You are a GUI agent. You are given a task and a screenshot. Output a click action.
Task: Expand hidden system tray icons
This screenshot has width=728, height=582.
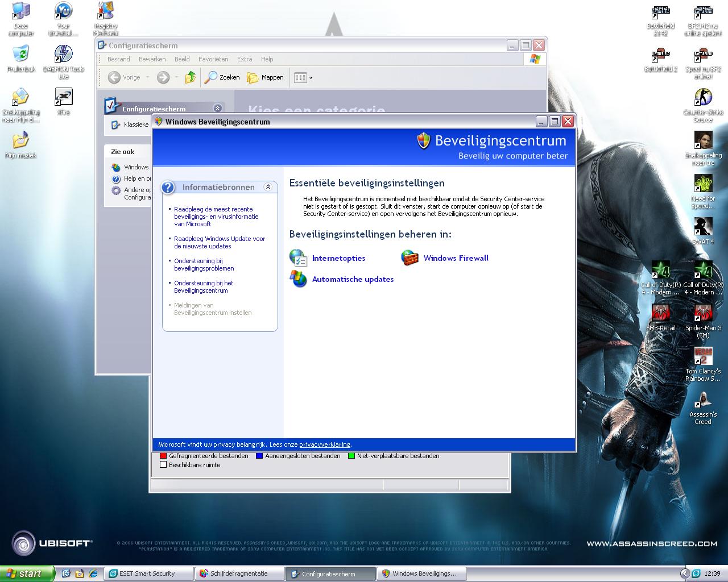[685, 573]
